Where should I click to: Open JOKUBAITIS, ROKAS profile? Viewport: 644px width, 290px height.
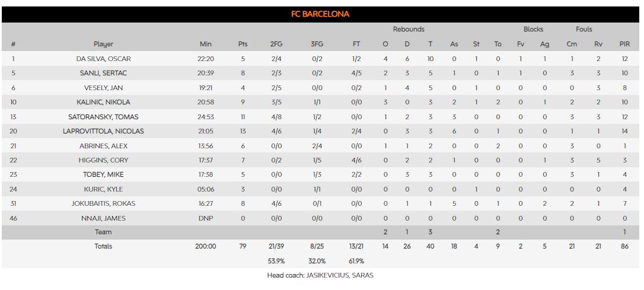[x=103, y=203]
